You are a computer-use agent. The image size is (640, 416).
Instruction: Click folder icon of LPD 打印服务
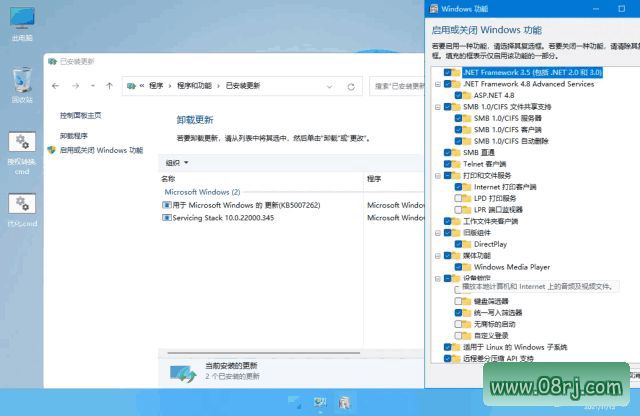(x=467, y=198)
